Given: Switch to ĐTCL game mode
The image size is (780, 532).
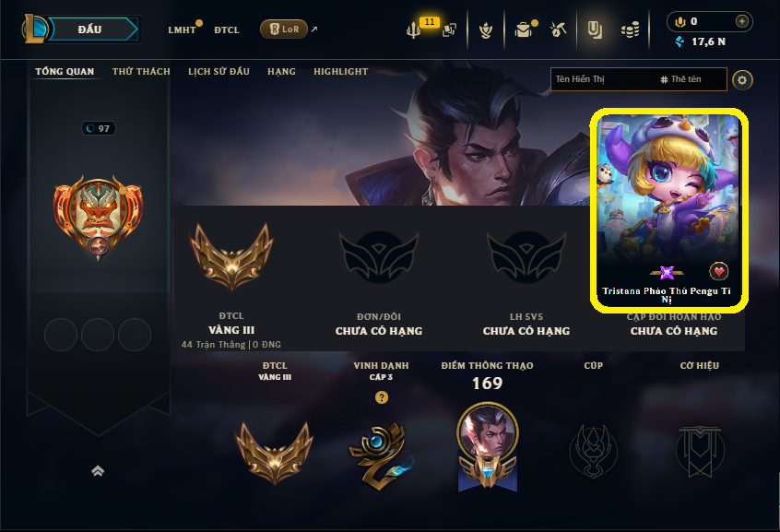Looking at the screenshot, I should coord(226,30).
